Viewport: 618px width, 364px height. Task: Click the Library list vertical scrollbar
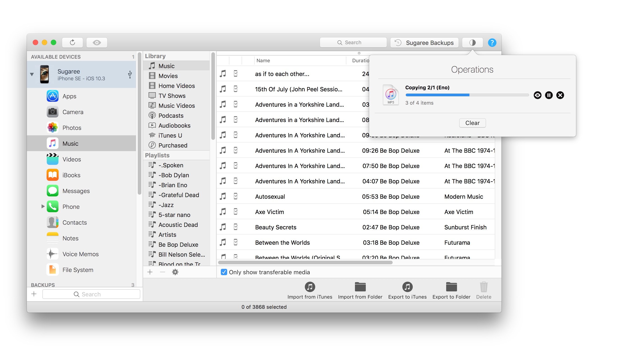(x=213, y=96)
